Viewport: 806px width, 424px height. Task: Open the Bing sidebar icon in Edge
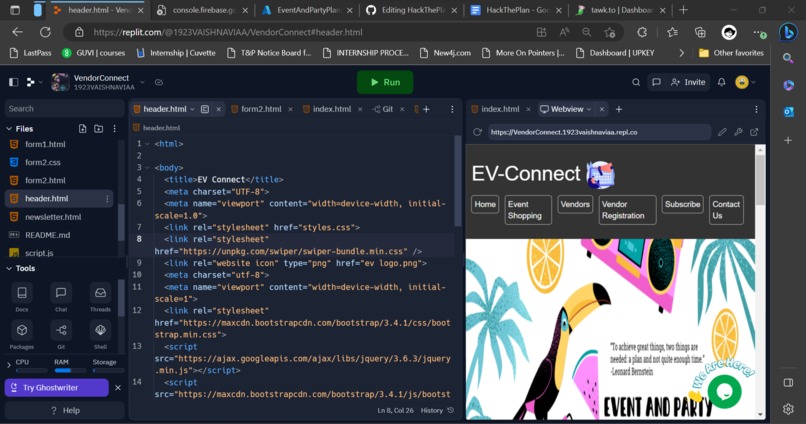[x=788, y=32]
